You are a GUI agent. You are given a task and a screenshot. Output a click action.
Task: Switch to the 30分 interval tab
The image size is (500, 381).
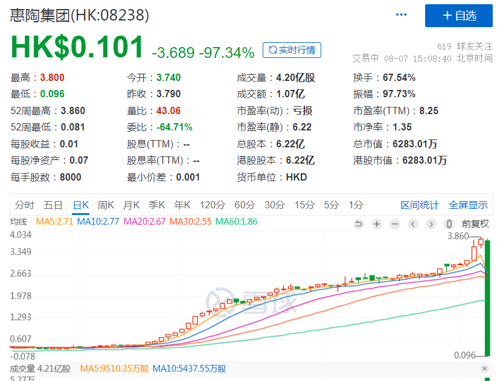[x=275, y=205]
